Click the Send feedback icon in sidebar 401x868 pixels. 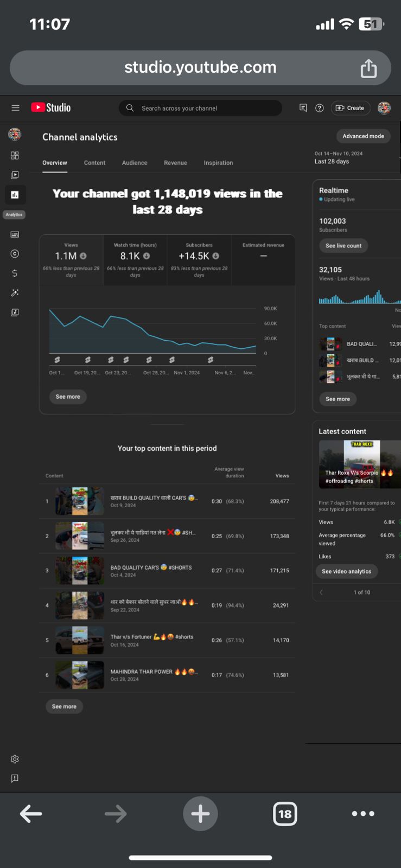coord(15,778)
